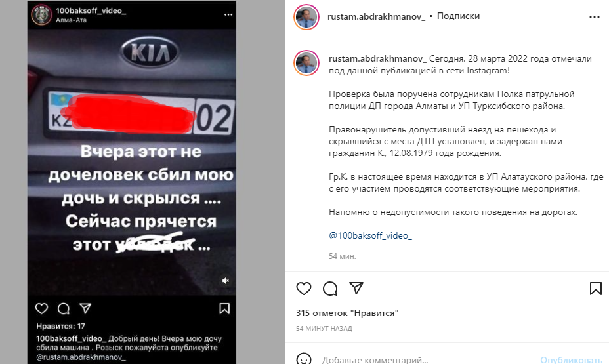Screen dimensions: 609x364
Task: Open the emoji picker smiley icon
Action: tap(304, 359)
